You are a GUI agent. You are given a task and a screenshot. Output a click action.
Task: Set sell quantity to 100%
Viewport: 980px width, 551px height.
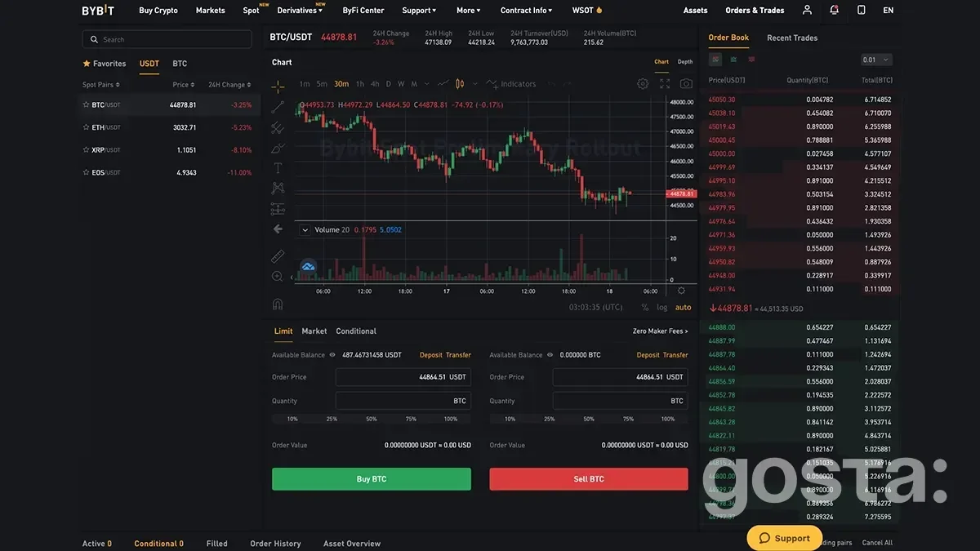(668, 419)
